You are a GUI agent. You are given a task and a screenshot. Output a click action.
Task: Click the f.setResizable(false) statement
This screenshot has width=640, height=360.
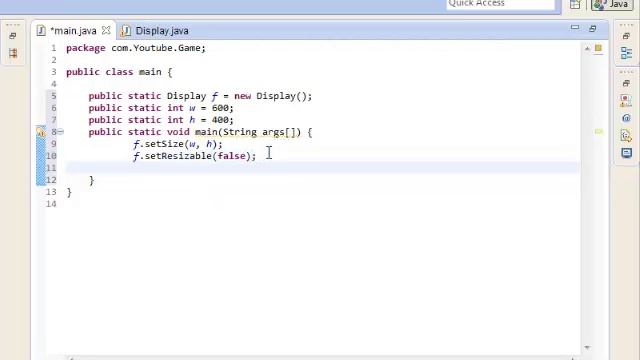click(194, 156)
